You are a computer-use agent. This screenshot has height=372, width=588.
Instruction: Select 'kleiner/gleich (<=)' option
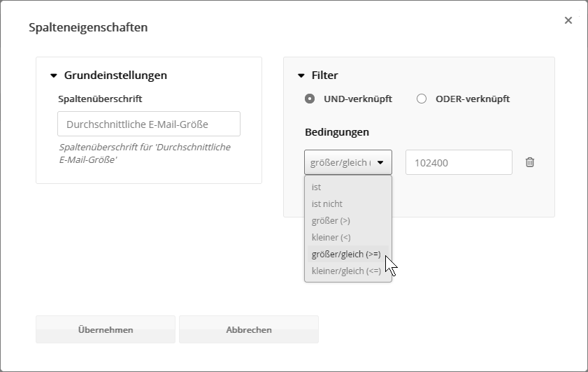pos(347,271)
